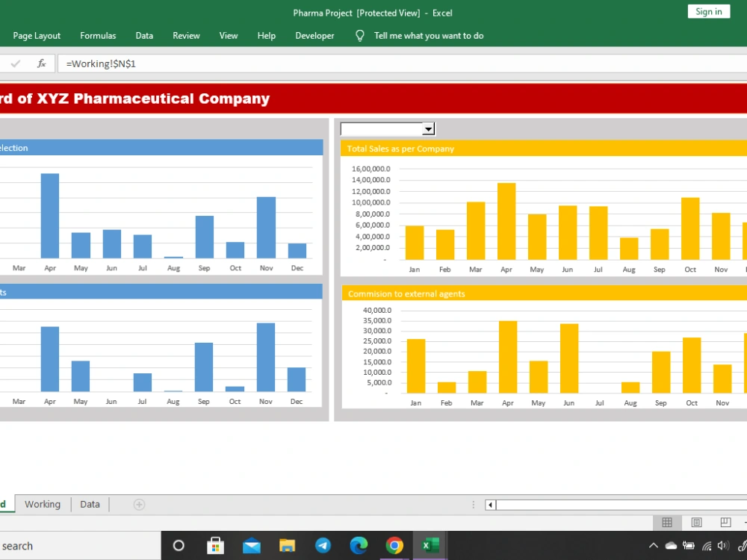Click the Tell me lightbulb icon

[360, 36]
